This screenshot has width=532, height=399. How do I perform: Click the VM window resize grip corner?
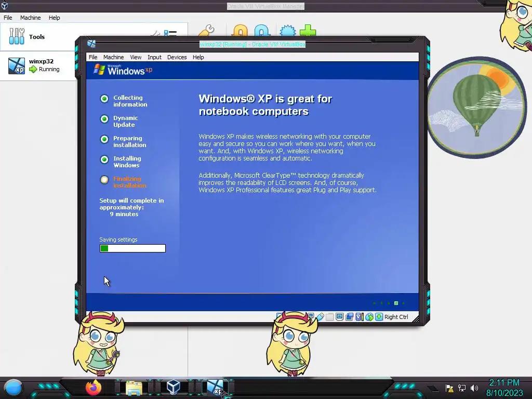tap(415, 318)
